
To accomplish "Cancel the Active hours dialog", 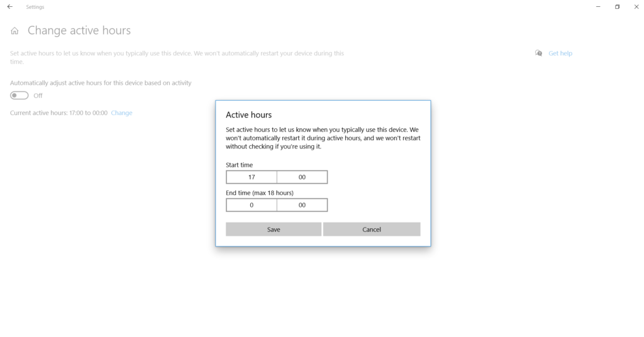I will [372, 229].
